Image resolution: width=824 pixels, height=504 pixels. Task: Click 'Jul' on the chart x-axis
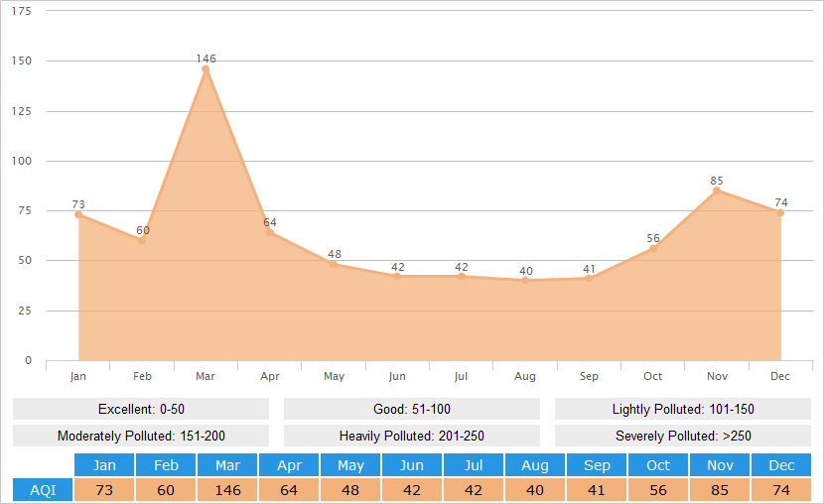(461, 376)
